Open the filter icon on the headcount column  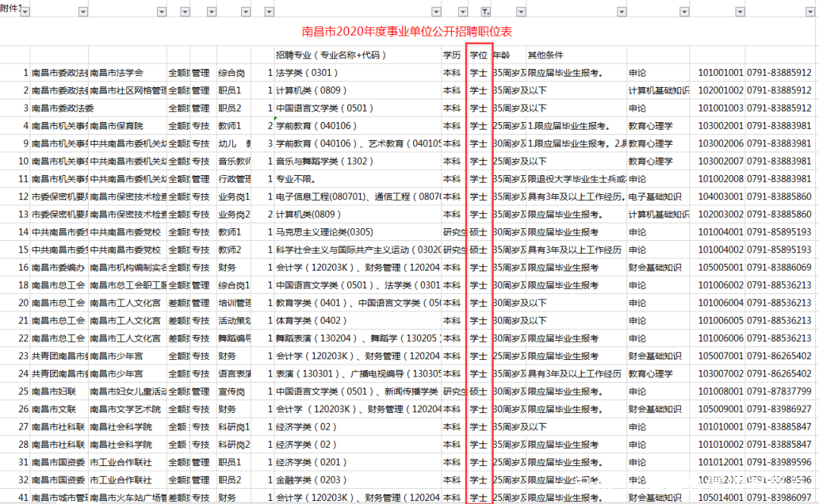[x=268, y=11]
